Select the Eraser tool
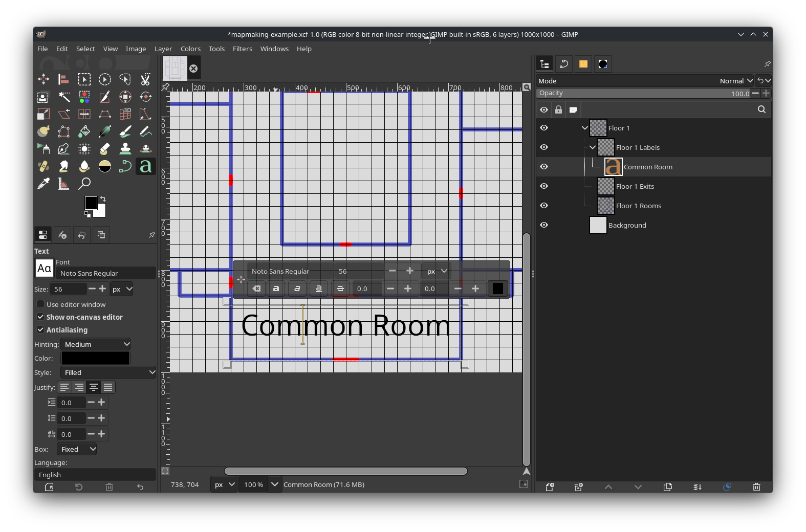The width and height of the screenshot is (806, 532). pyautogui.click(x=105, y=149)
